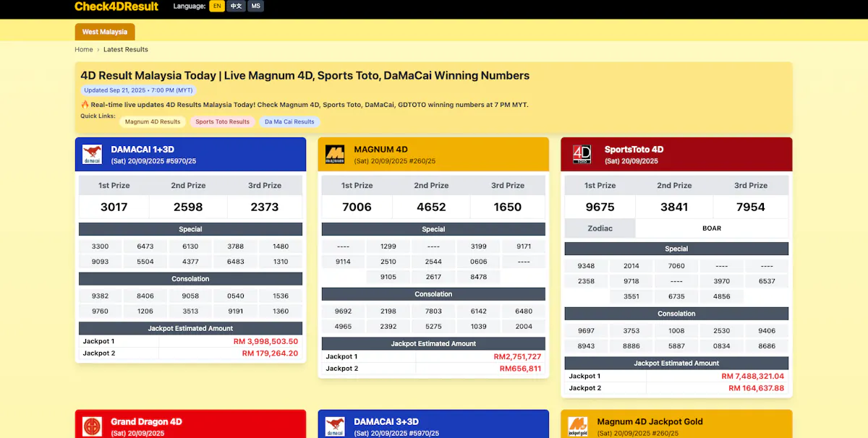
Task: Open Magnum 4D Results quick link
Action: pos(153,122)
